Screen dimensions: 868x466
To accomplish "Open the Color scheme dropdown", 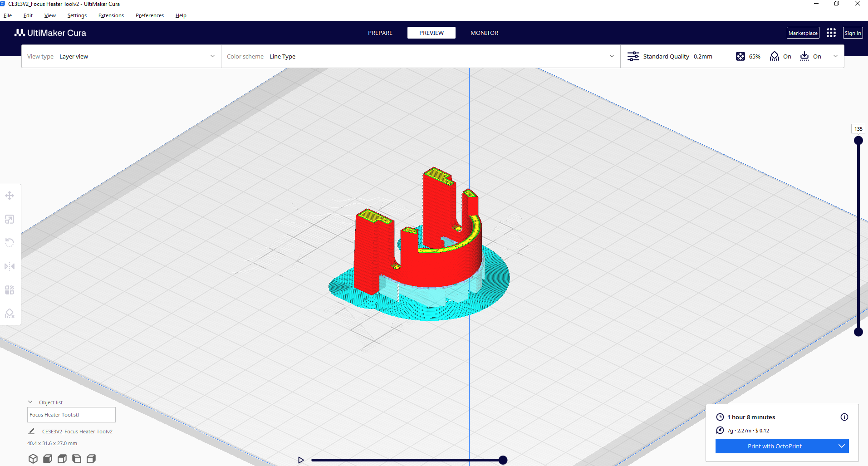I will 421,56.
